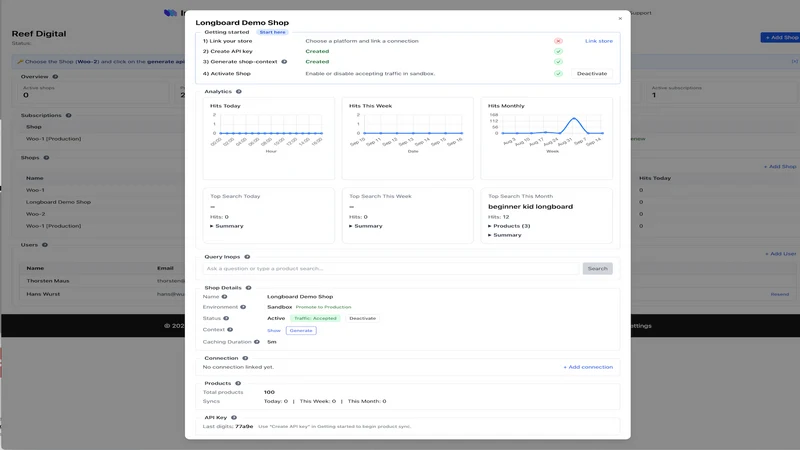Focus the product search question field
This screenshot has height=450, width=800.
(391, 268)
